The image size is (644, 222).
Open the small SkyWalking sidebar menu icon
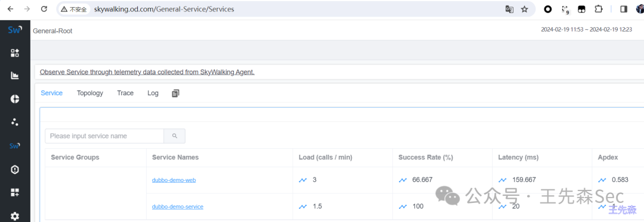pyautogui.click(x=15, y=145)
